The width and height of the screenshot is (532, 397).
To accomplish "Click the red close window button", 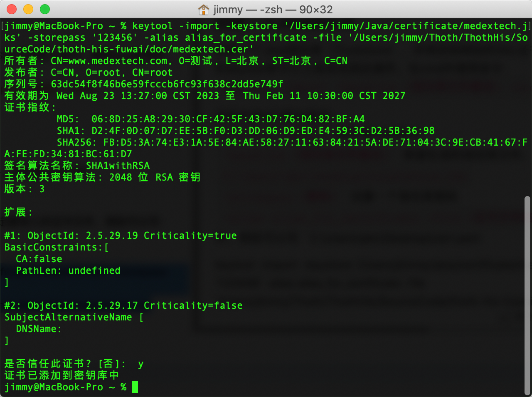I will click(x=12, y=9).
